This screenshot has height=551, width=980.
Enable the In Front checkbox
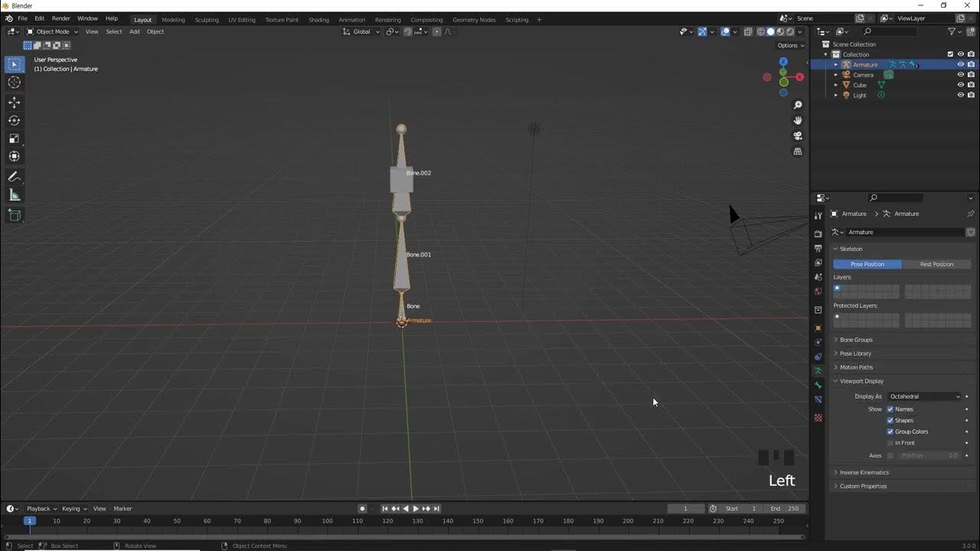pyautogui.click(x=890, y=443)
